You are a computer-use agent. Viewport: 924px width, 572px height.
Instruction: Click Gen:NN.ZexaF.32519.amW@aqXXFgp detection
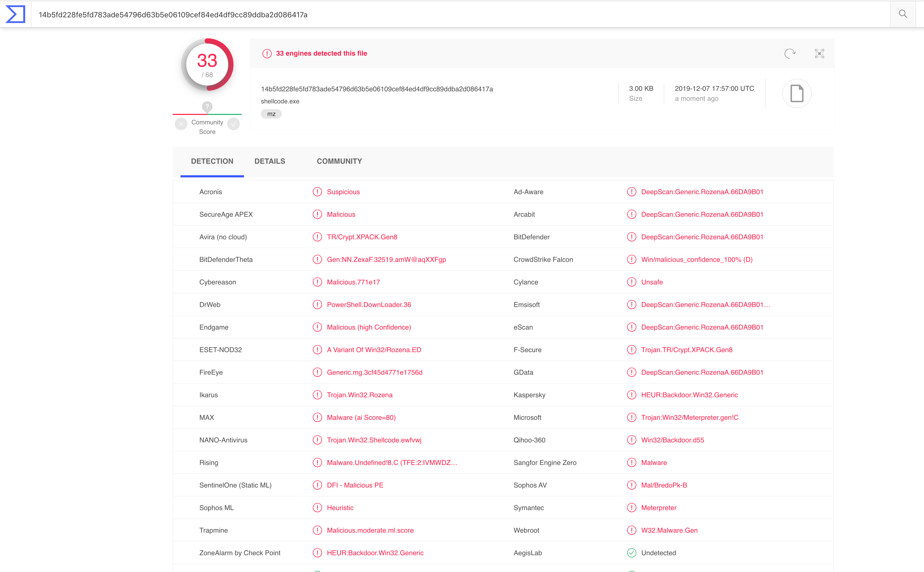(x=386, y=259)
